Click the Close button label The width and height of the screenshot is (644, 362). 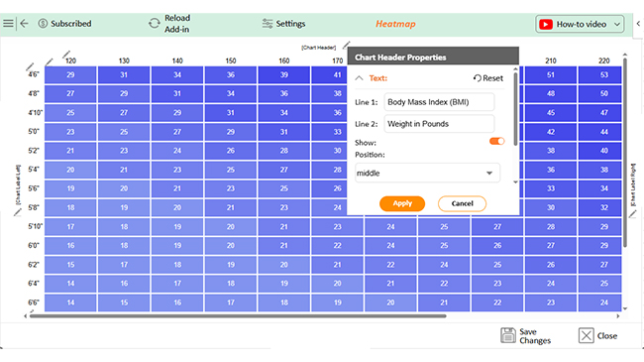(x=607, y=335)
